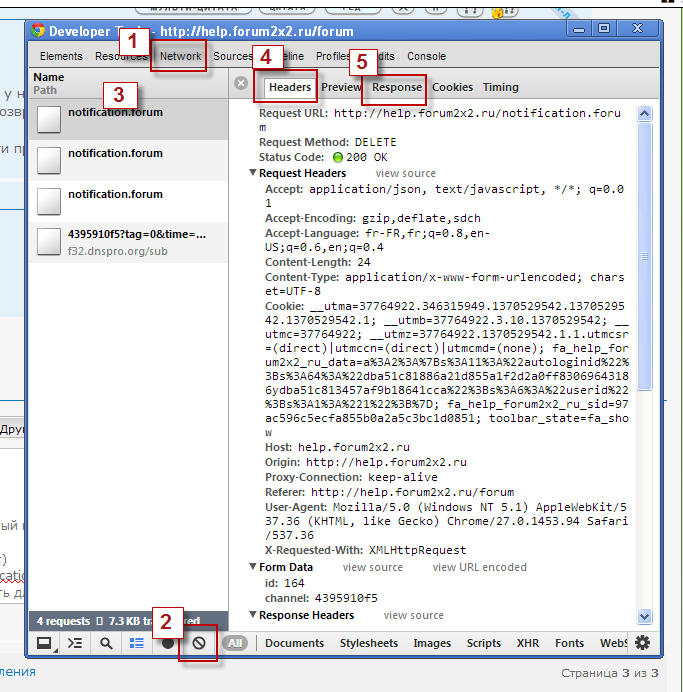Filter by Scripts
The width and height of the screenshot is (683, 692).
click(x=484, y=643)
